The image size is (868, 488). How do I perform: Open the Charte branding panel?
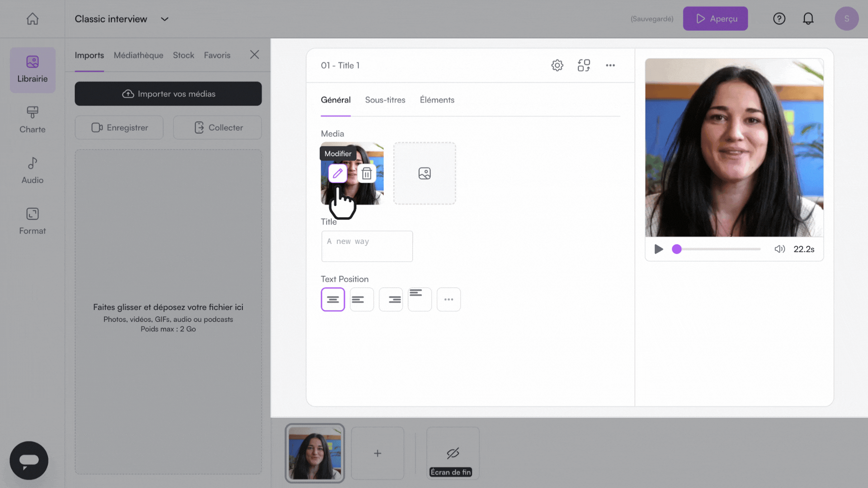click(33, 120)
